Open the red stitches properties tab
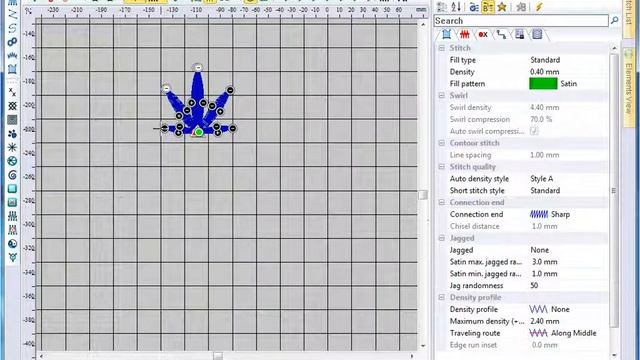The height and width of the screenshot is (360, 640). tap(465, 35)
